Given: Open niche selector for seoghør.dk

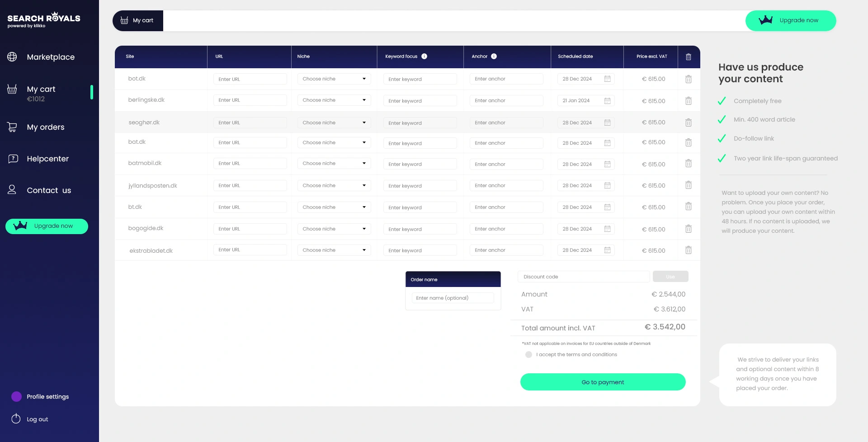Looking at the screenshot, I should (334, 122).
